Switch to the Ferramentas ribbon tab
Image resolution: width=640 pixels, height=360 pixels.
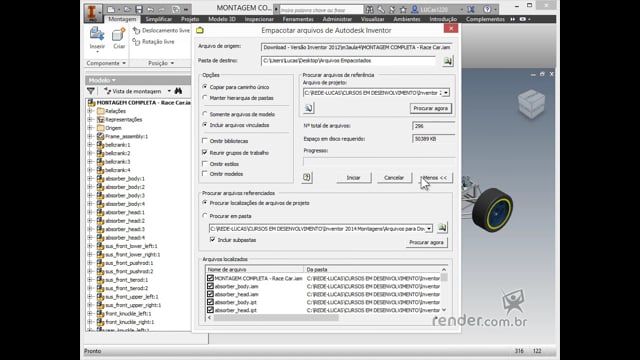click(298, 19)
